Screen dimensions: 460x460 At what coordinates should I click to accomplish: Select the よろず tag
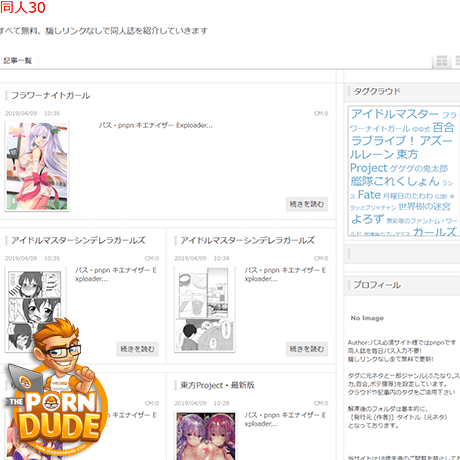coord(368,219)
